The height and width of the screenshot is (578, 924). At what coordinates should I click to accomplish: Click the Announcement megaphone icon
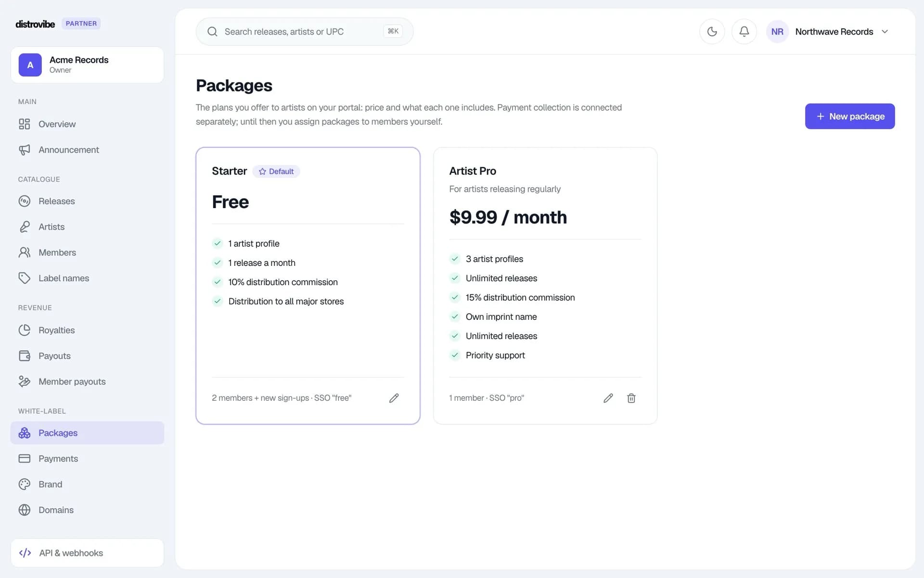[x=25, y=150]
